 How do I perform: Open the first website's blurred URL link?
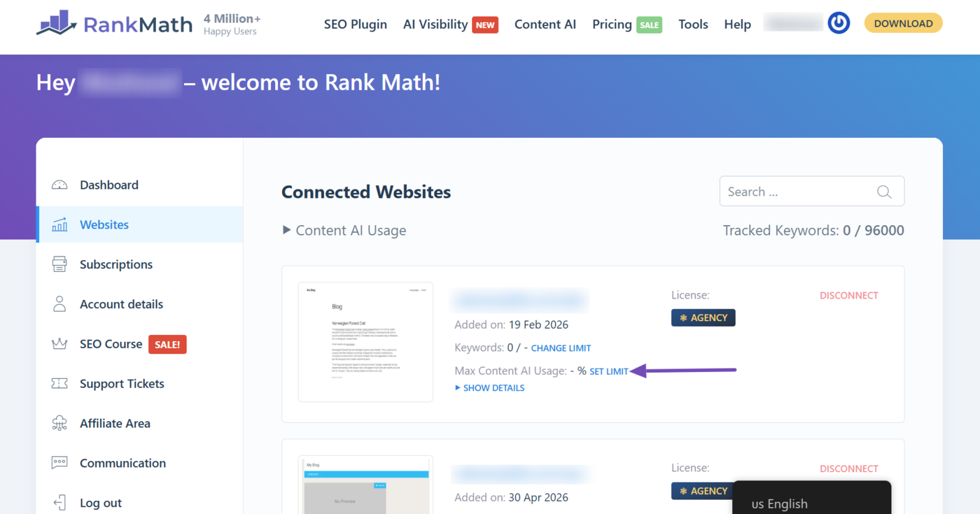(x=519, y=301)
